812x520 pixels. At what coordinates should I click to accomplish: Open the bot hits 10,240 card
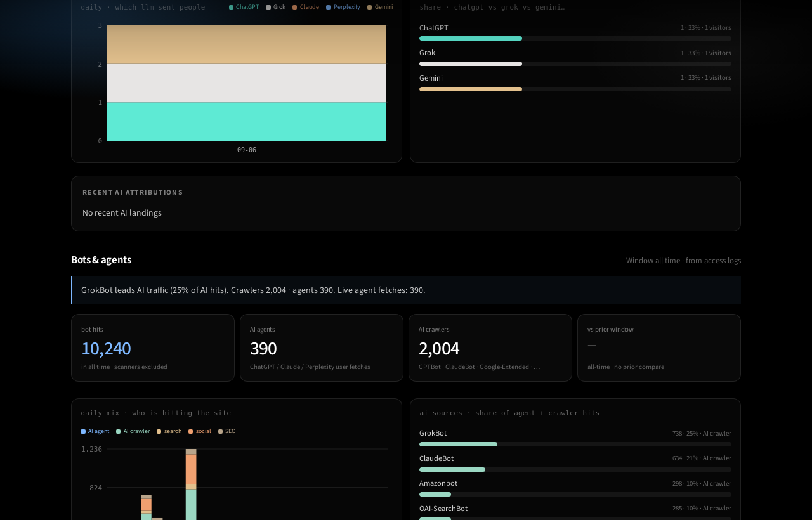click(153, 348)
